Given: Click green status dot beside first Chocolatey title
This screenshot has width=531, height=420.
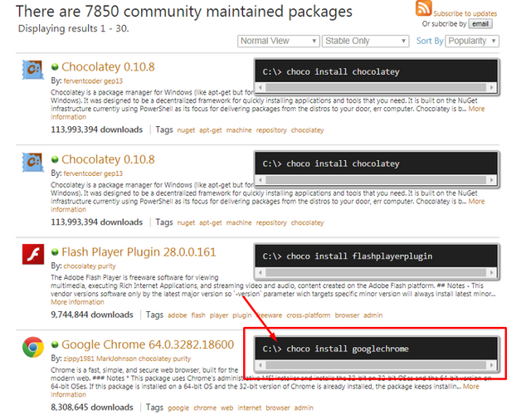Looking at the screenshot, I should pyautogui.click(x=55, y=66).
